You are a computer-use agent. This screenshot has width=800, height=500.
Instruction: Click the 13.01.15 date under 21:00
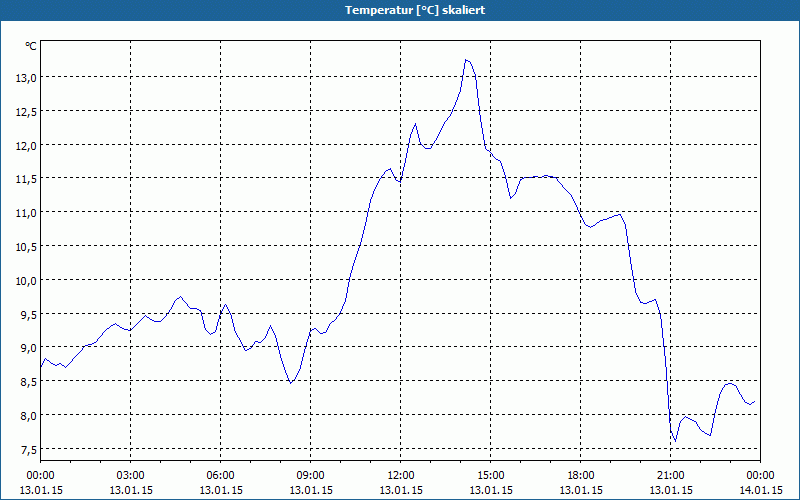click(670, 490)
